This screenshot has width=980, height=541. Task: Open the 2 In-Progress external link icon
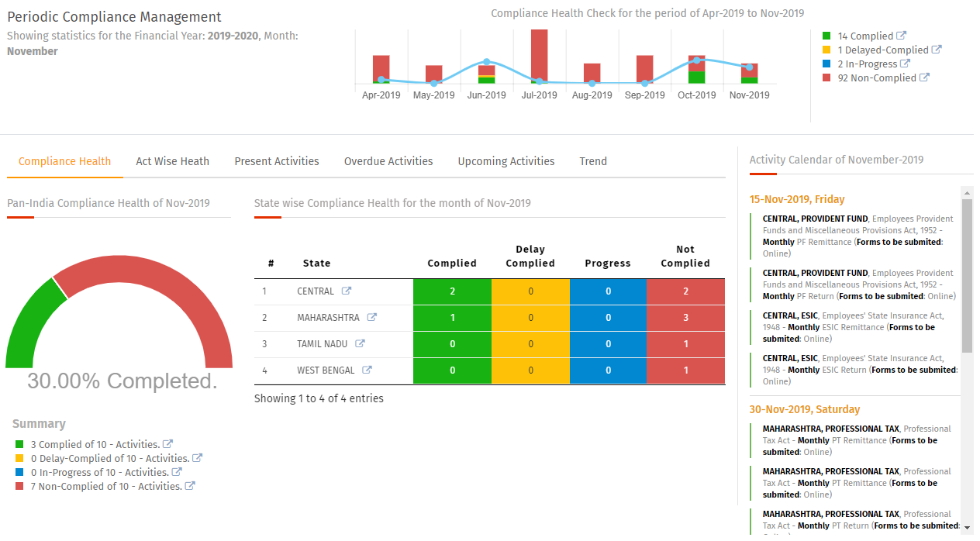(905, 64)
